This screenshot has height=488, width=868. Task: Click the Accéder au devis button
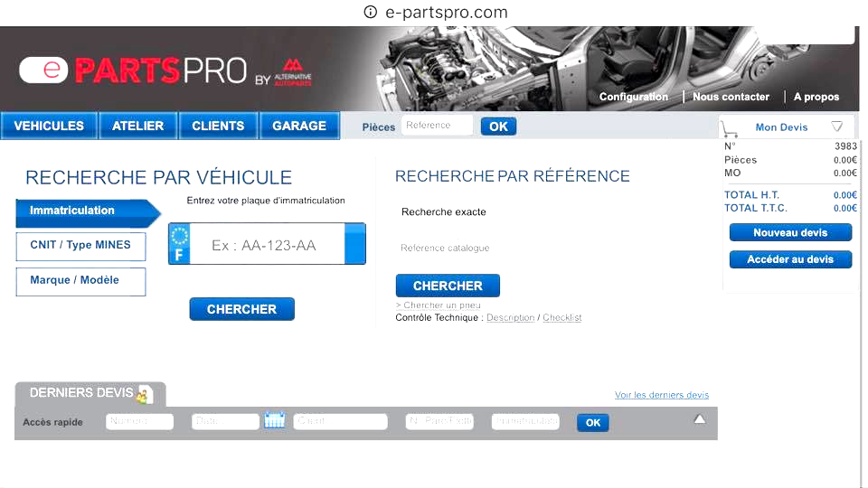tap(790, 259)
